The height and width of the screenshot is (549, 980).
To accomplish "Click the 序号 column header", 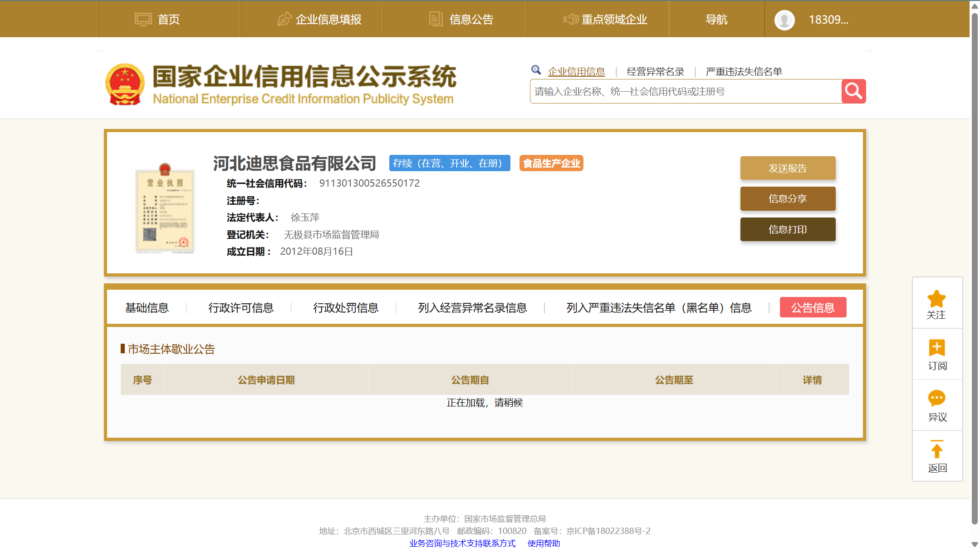I will tap(142, 380).
